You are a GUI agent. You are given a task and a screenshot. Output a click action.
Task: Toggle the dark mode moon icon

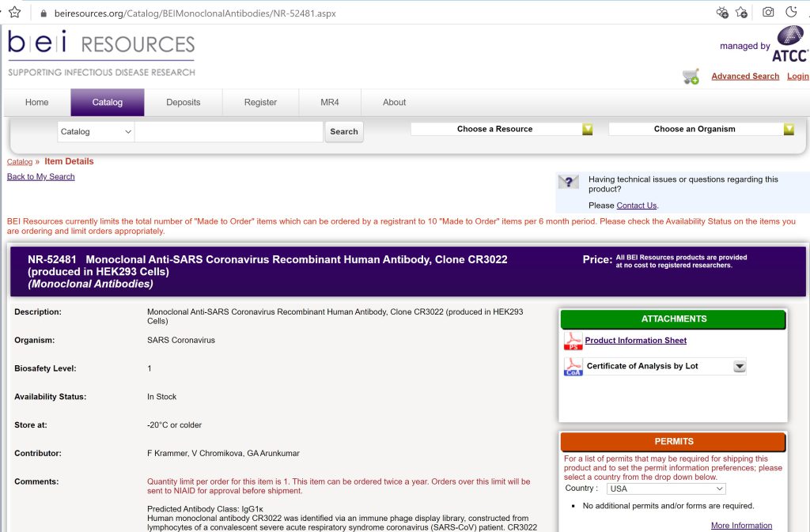click(791, 12)
